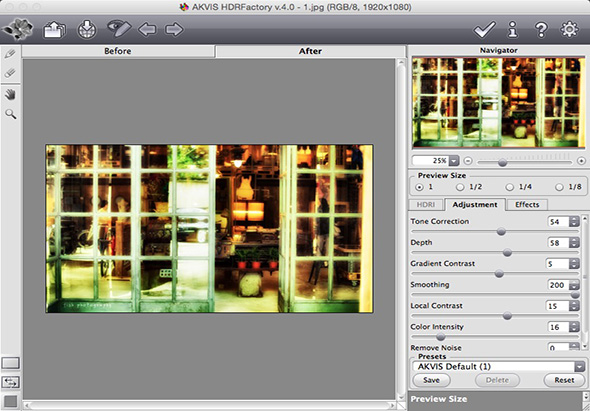Click the Reset button
590x411 pixels.
tap(564, 380)
